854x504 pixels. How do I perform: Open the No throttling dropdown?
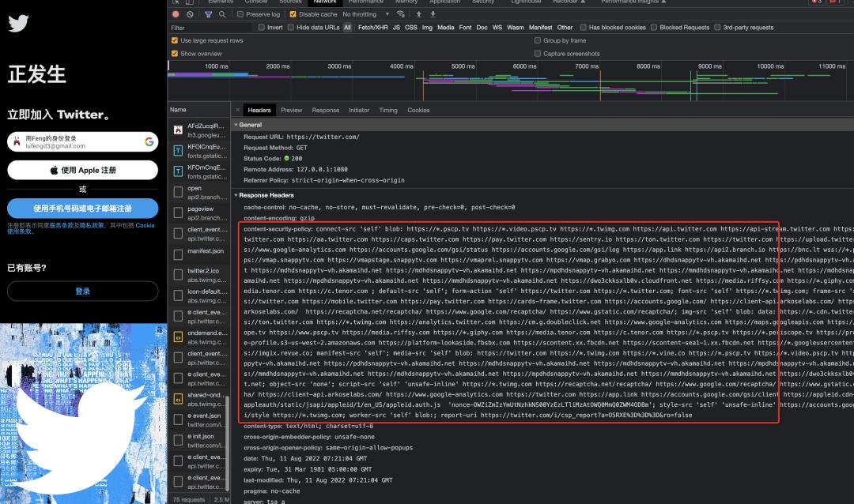tap(365, 14)
